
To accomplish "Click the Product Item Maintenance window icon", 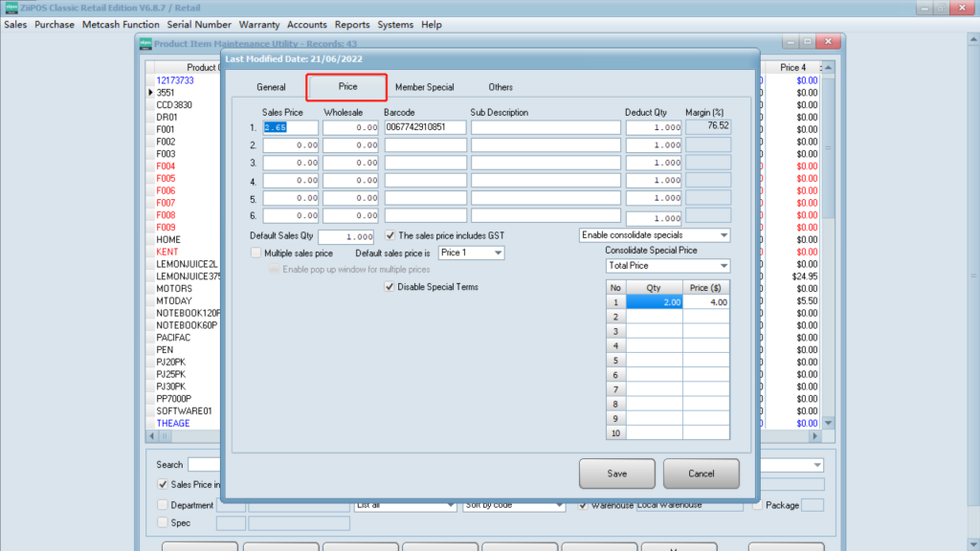I will coord(146,42).
